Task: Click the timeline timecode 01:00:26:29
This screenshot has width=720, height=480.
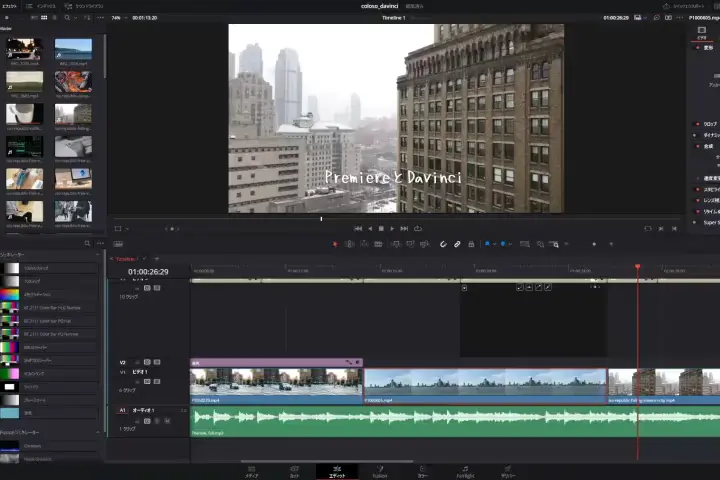Action: [x=148, y=272]
